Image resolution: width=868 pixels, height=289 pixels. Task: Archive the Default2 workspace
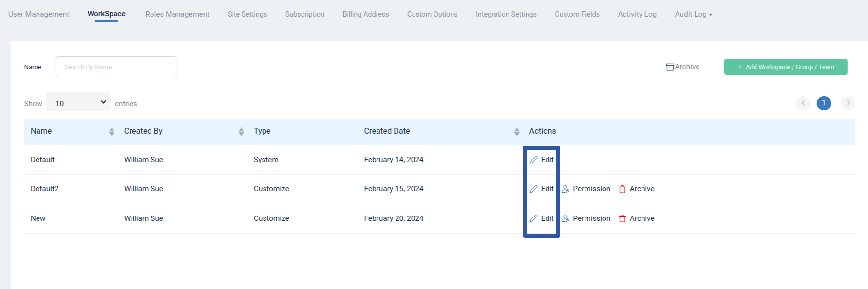click(637, 189)
